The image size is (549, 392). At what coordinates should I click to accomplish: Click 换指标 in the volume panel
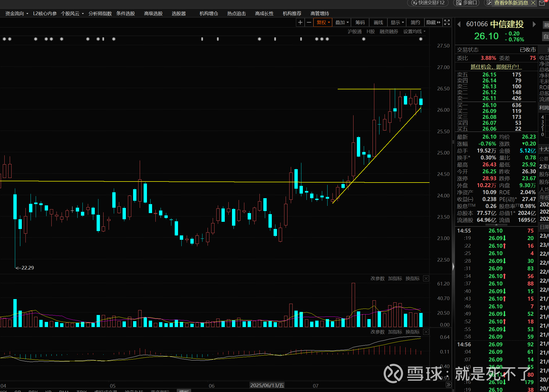click(412, 279)
